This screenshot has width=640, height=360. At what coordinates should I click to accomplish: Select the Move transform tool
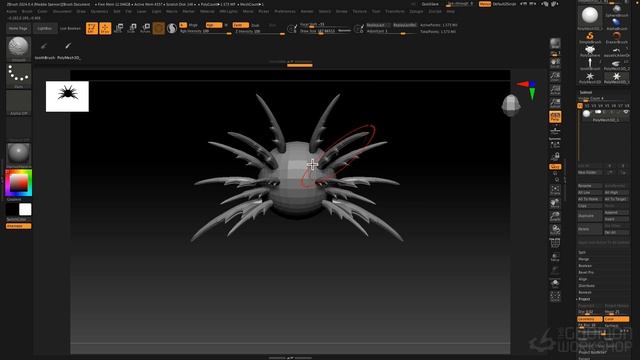tap(119, 28)
